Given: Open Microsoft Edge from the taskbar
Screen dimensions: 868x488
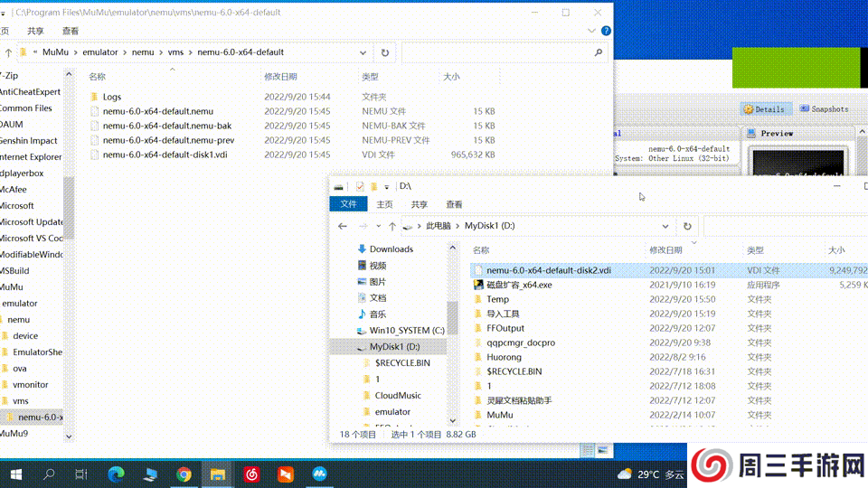Looking at the screenshot, I should pyautogui.click(x=116, y=474).
